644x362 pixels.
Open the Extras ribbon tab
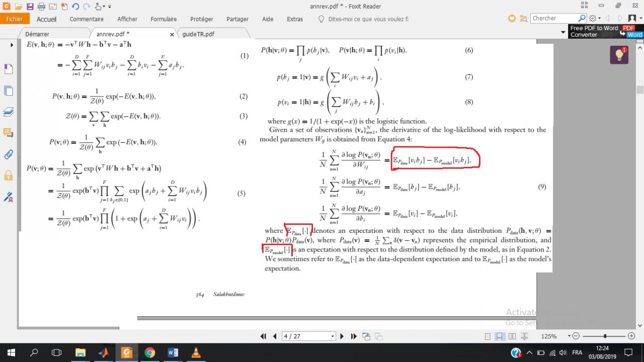pyautogui.click(x=295, y=19)
